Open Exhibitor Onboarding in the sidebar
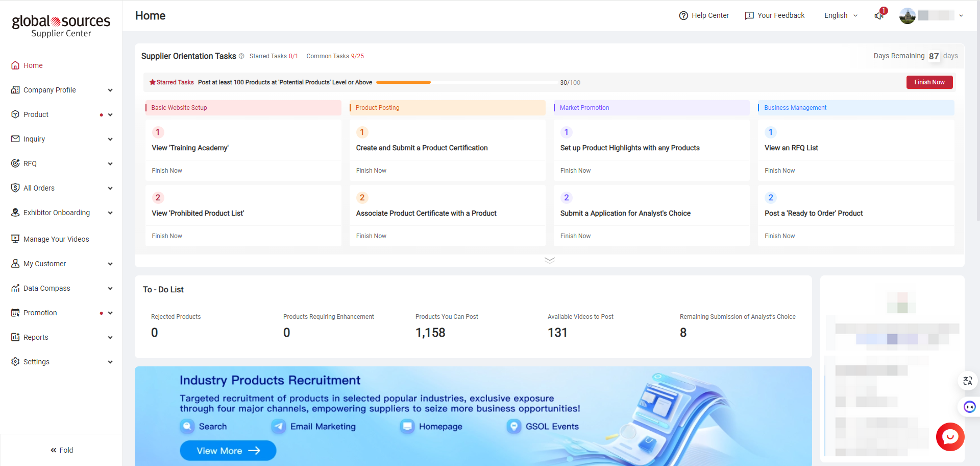This screenshot has height=466, width=980. 57,212
